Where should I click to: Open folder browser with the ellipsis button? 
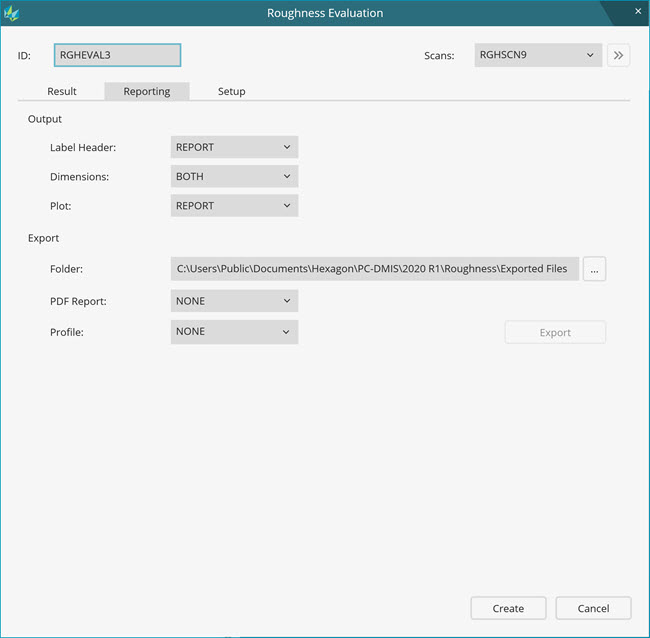pos(594,269)
